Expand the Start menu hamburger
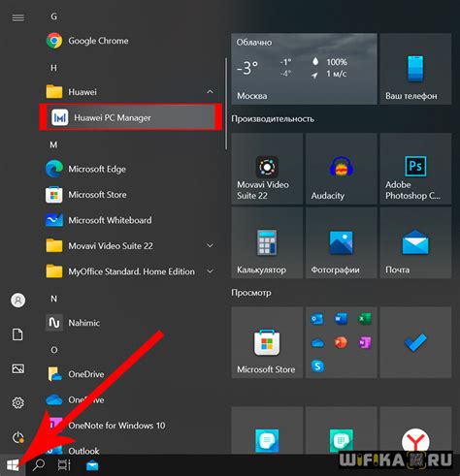Image resolution: width=460 pixels, height=476 pixels. coord(17,17)
